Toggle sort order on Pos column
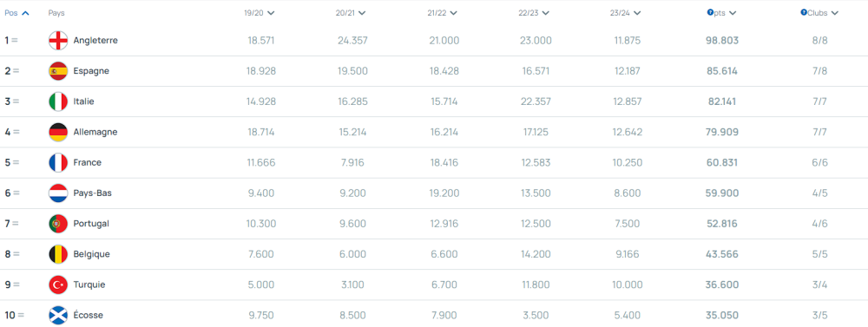The width and height of the screenshot is (868, 327). coord(16,13)
